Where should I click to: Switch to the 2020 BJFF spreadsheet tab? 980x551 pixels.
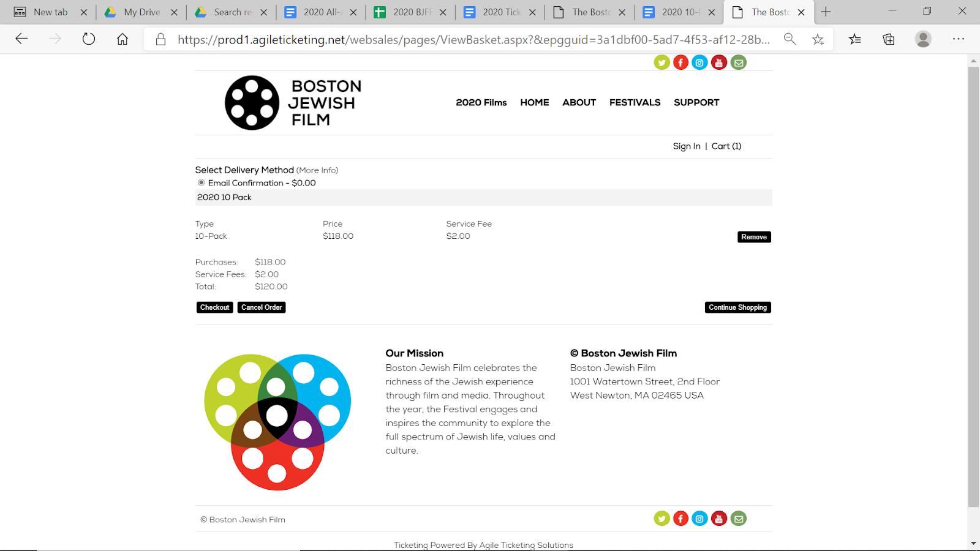411,12
